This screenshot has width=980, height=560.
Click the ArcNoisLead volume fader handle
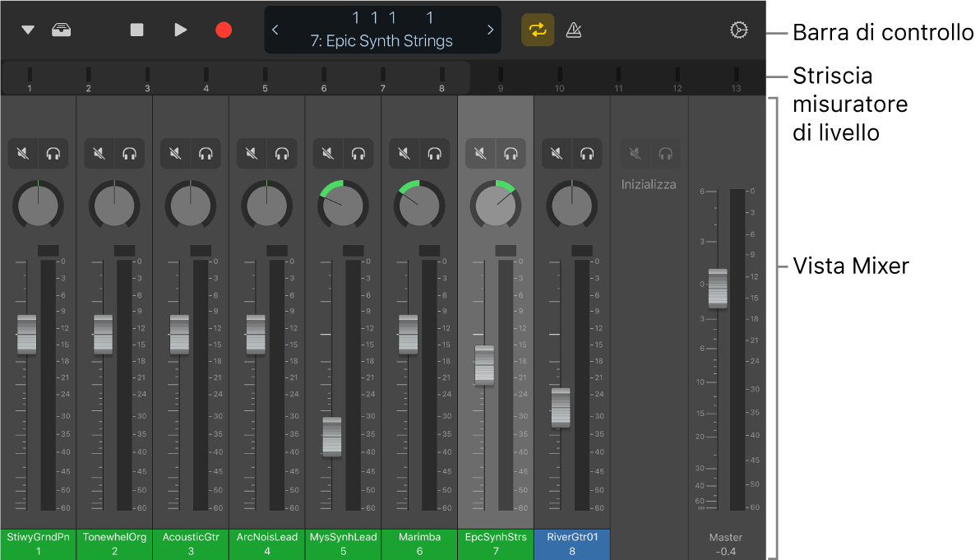[256, 335]
